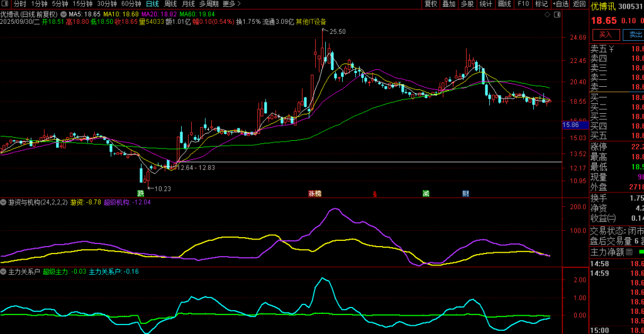Toggle 叠加 overlay option

coord(449,4)
